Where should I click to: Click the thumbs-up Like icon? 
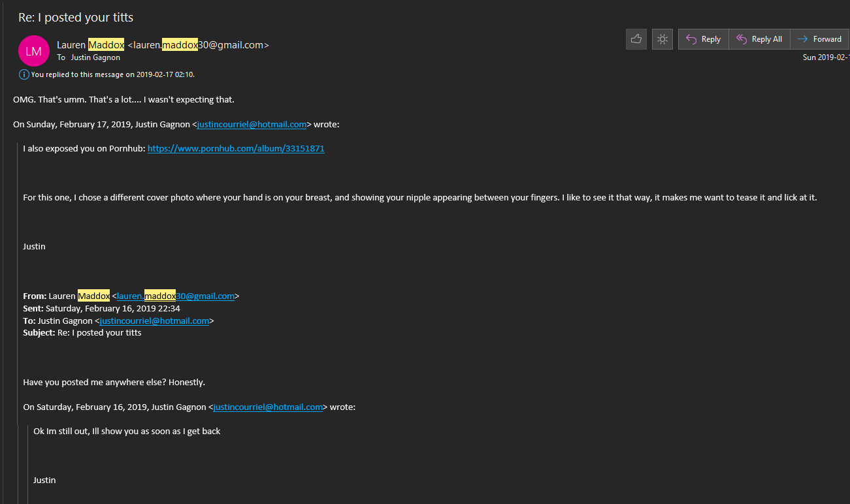[636, 39]
